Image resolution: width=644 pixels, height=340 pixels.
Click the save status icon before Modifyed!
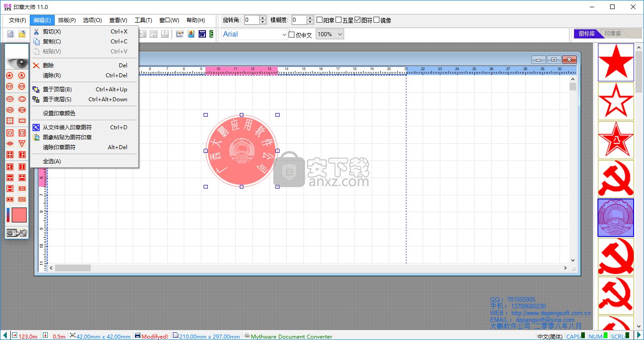pyautogui.click(x=137, y=335)
